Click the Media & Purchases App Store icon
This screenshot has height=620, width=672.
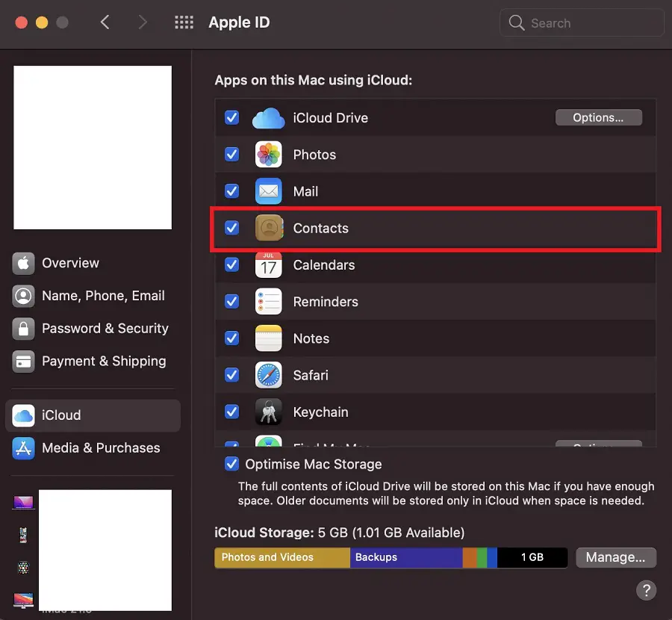tap(23, 448)
